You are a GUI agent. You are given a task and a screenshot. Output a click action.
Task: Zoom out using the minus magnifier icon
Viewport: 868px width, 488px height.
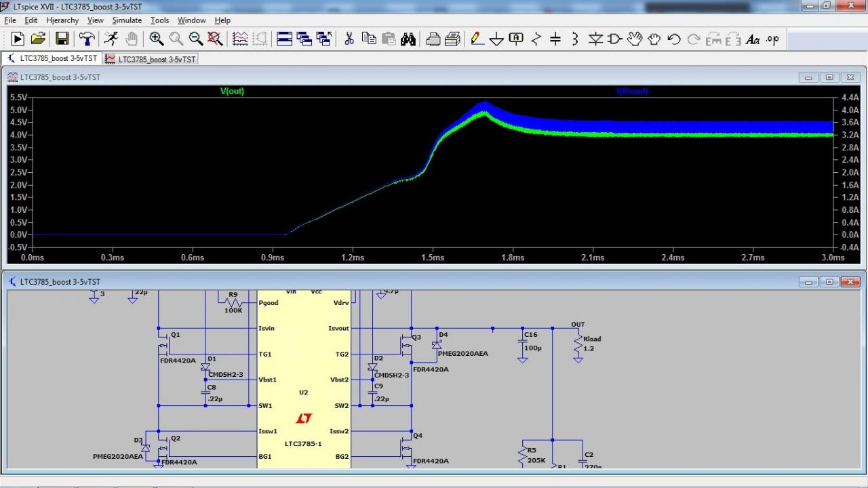coord(196,39)
